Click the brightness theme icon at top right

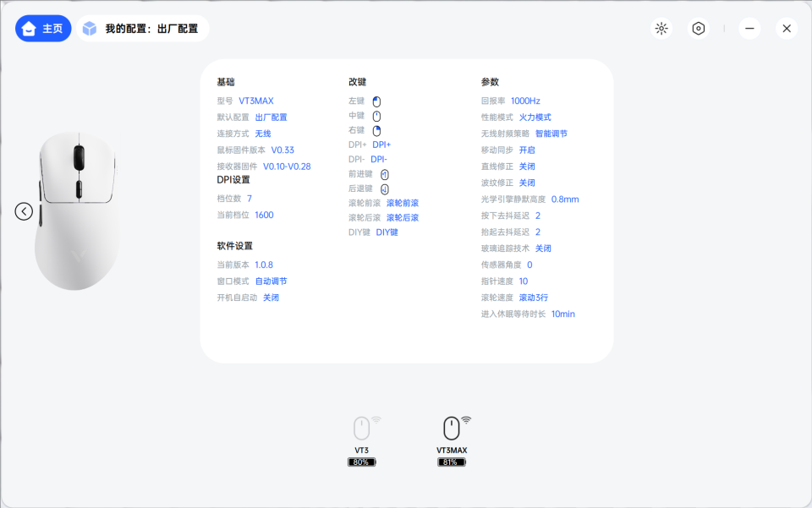[x=661, y=28]
